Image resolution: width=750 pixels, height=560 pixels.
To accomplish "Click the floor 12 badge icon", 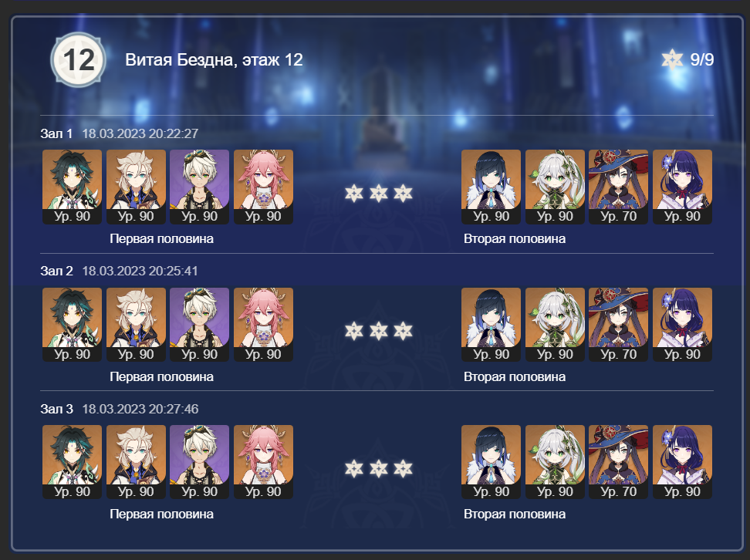I will (78, 59).
